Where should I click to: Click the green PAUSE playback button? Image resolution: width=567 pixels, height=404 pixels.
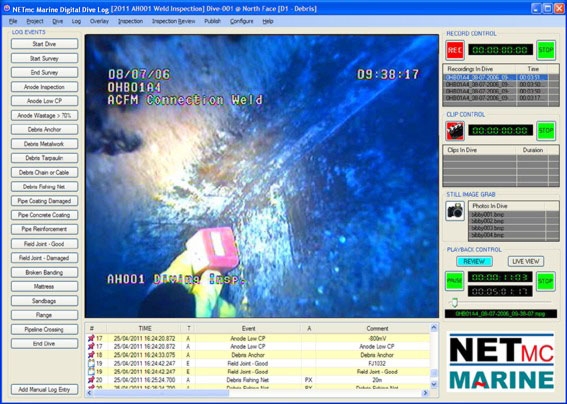[454, 281]
